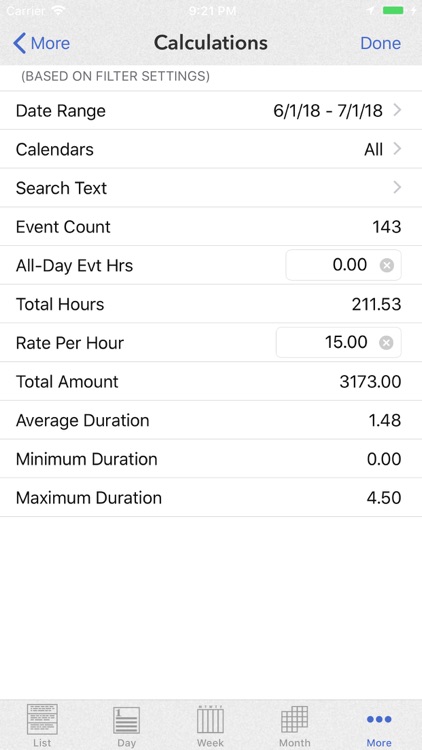Switch to the Day view icon

[x=126, y=720]
